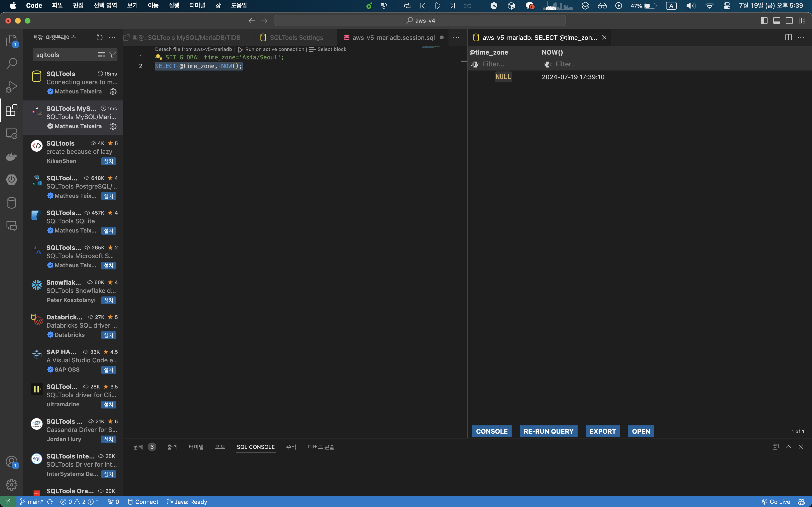This screenshot has height=507, width=812.
Task: Click Run on active connection link
Action: [275, 49]
